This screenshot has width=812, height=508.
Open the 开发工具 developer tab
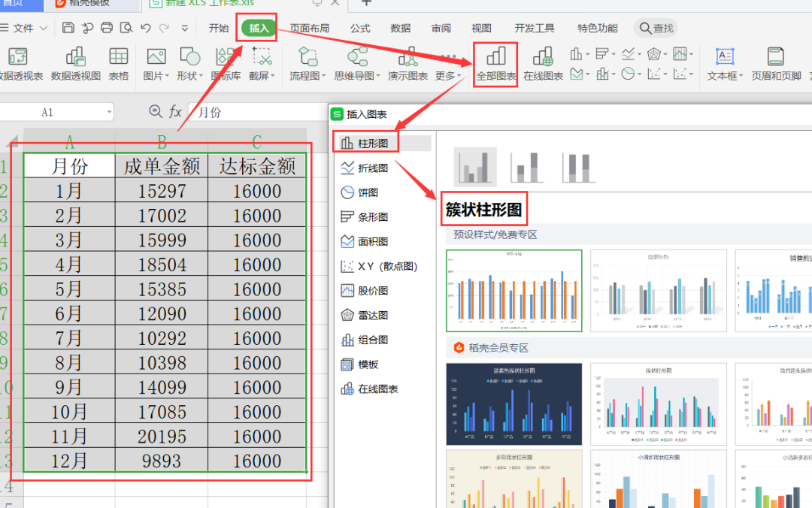click(x=535, y=28)
